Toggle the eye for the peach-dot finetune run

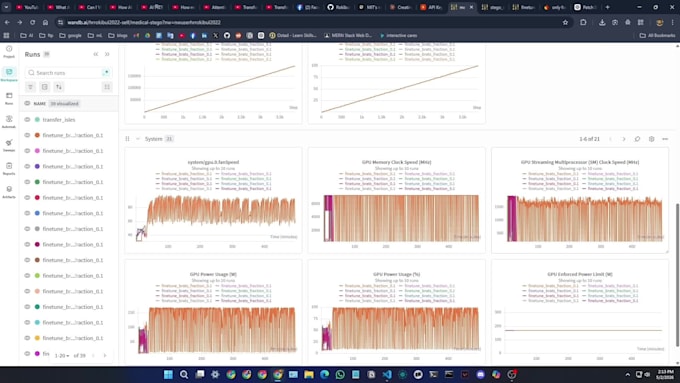(27, 291)
